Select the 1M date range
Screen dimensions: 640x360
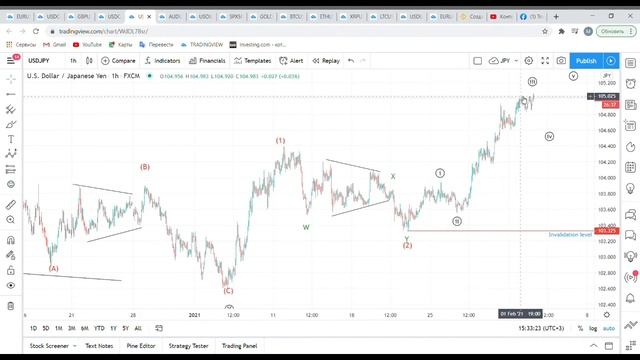coord(59,328)
